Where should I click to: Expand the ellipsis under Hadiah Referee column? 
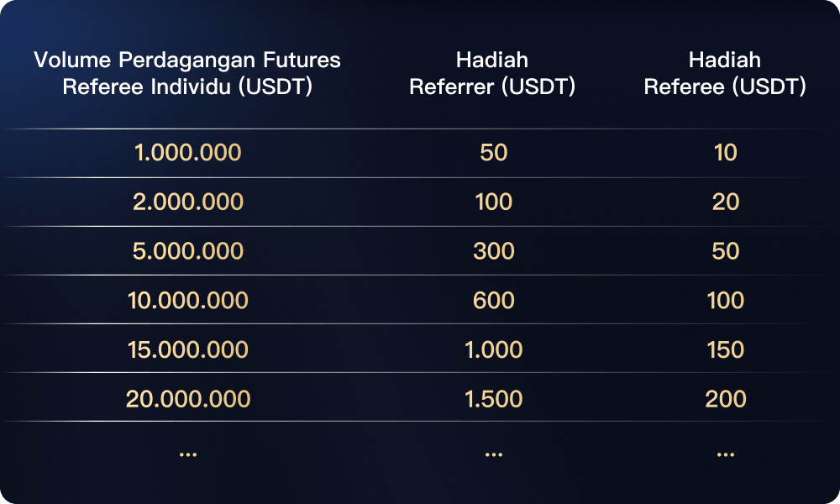click(725, 454)
